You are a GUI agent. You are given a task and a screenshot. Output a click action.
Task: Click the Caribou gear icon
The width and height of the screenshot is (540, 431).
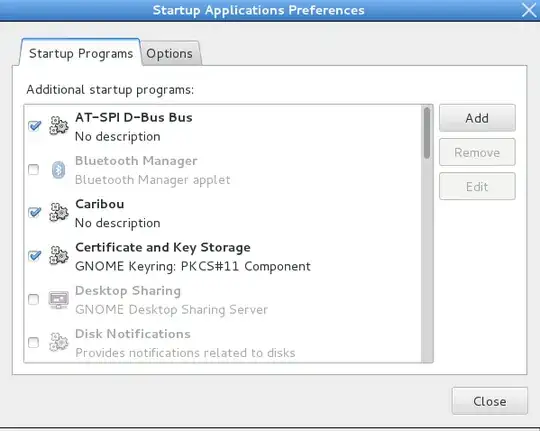[59, 212]
